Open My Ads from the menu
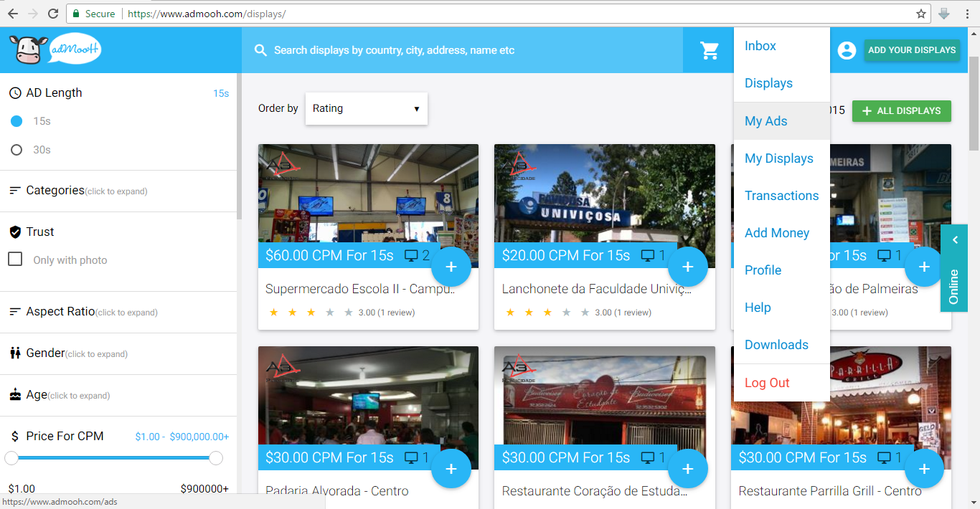Image resolution: width=980 pixels, height=509 pixels. click(766, 121)
